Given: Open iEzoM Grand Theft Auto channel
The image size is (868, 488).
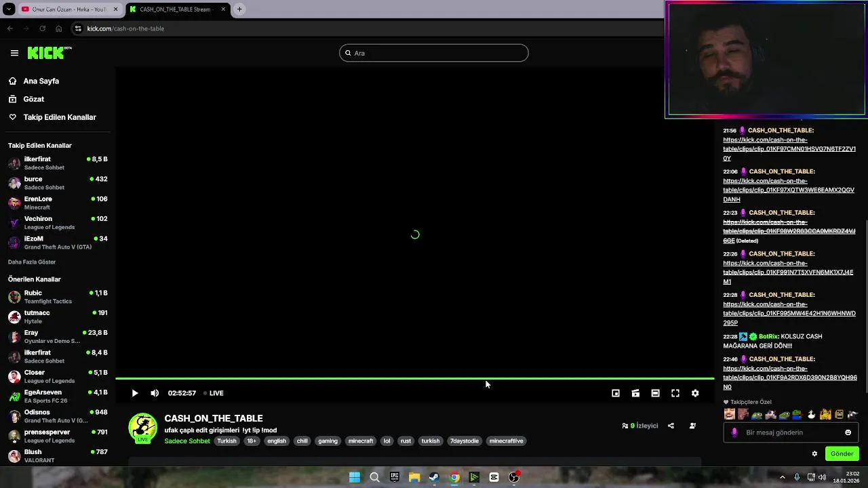Looking at the screenshot, I should point(58,243).
